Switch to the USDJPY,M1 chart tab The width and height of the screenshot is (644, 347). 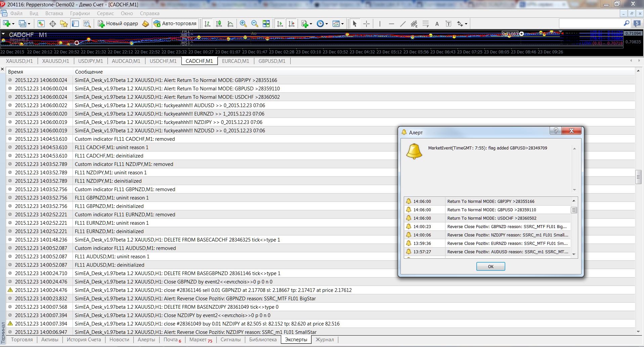(x=90, y=61)
